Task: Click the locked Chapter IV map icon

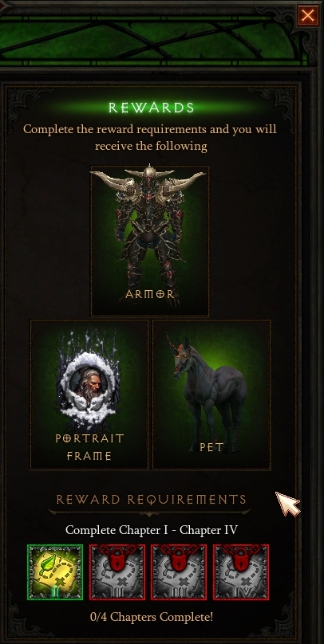Action: coord(241,571)
